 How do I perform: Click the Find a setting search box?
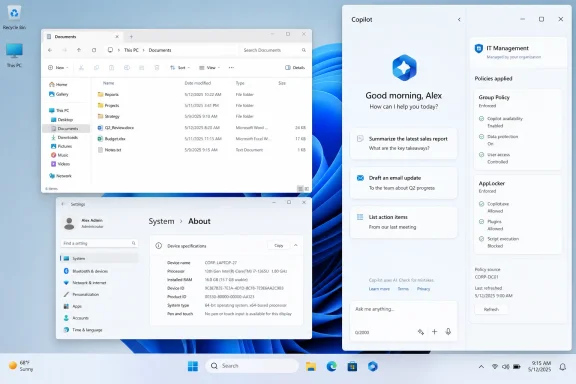tap(99, 243)
